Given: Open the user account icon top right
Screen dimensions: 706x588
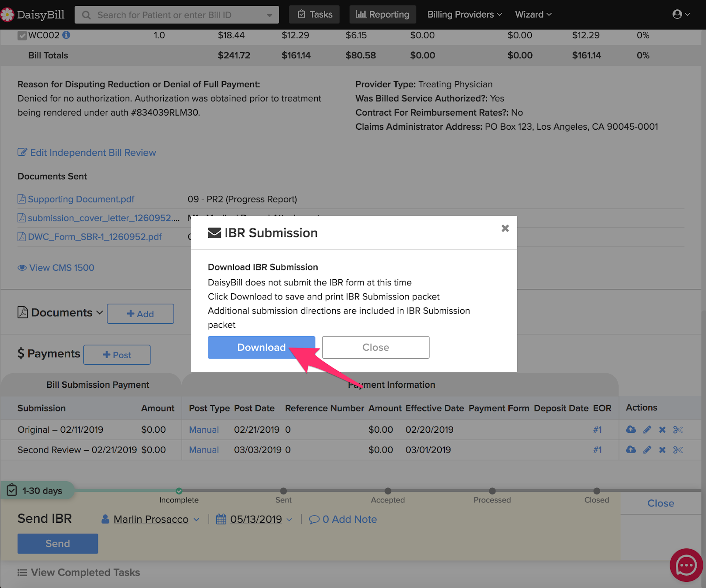Looking at the screenshot, I should pyautogui.click(x=679, y=14).
